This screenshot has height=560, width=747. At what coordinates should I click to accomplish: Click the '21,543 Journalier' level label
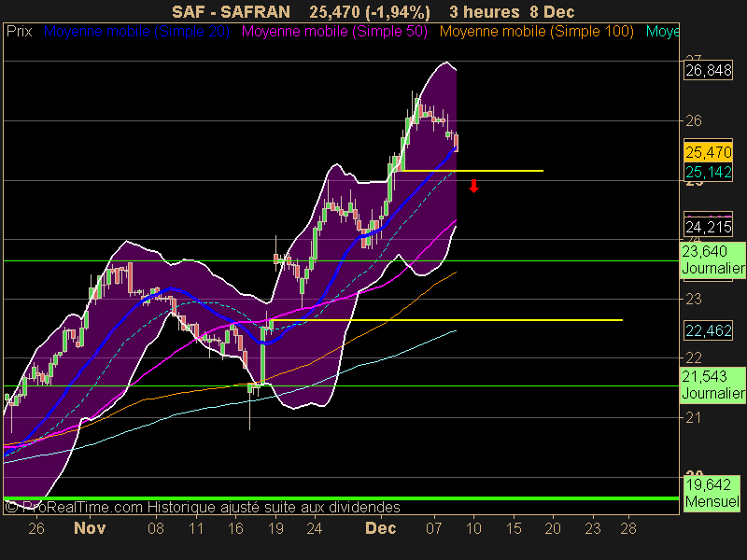[x=712, y=385]
